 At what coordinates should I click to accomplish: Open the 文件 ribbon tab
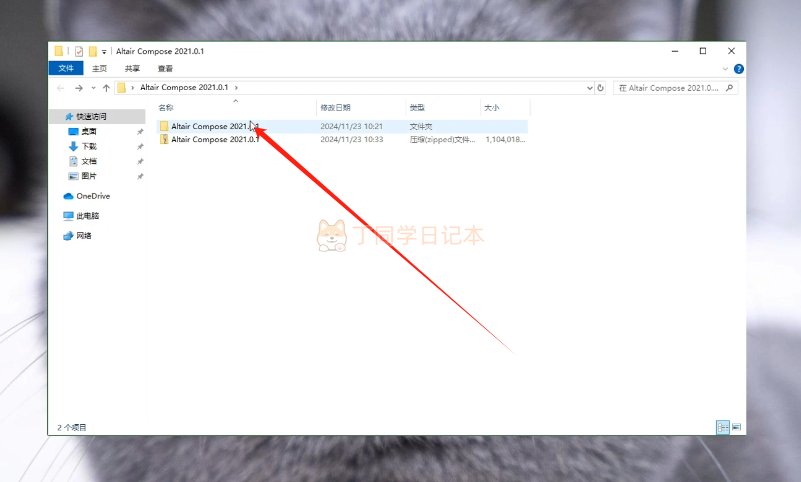[66, 68]
